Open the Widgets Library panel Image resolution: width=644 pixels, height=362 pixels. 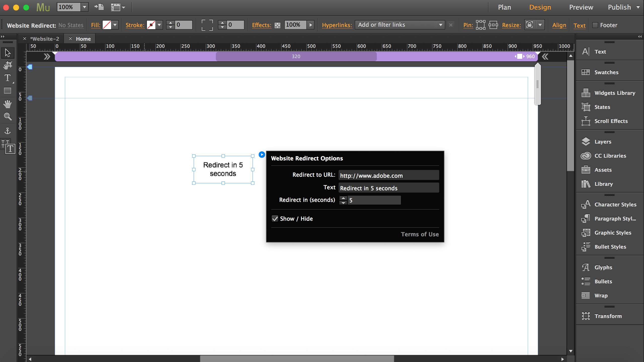click(614, 93)
